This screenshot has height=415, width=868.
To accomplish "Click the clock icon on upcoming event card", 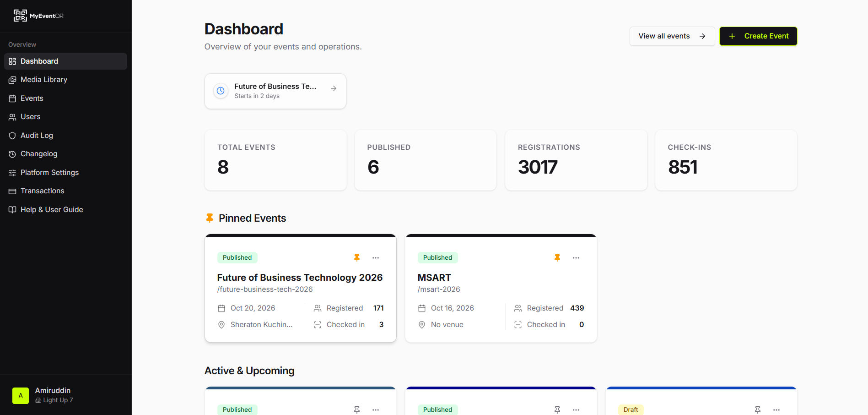I will (221, 91).
